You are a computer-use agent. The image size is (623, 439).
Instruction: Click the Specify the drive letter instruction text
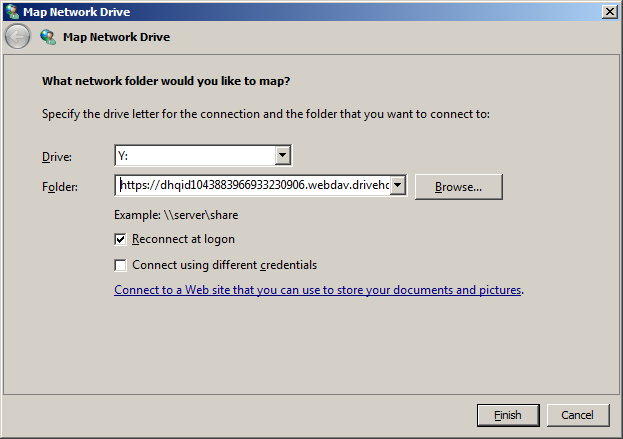pyautogui.click(x=265, y=114)
